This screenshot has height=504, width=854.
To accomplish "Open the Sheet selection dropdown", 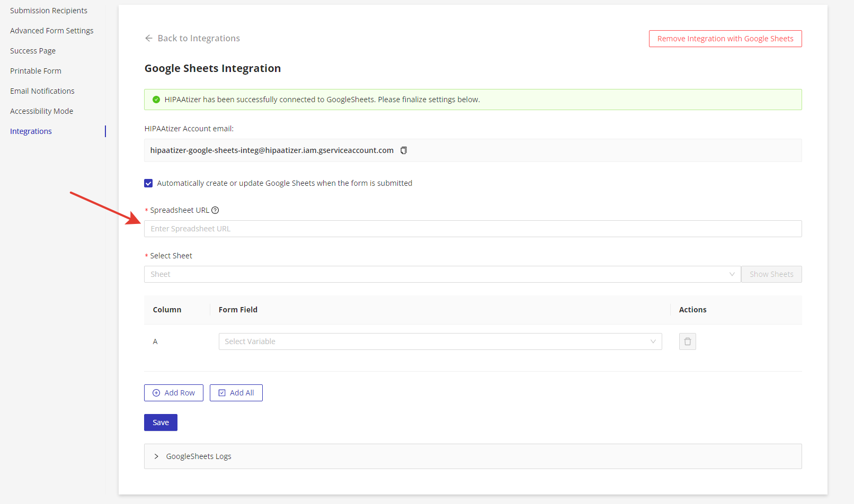I will coord(442,274).
